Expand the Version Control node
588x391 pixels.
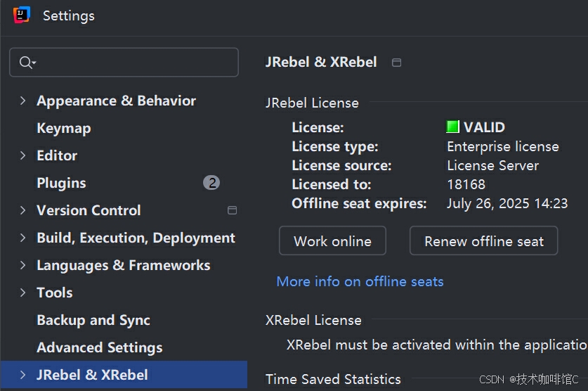23,210
